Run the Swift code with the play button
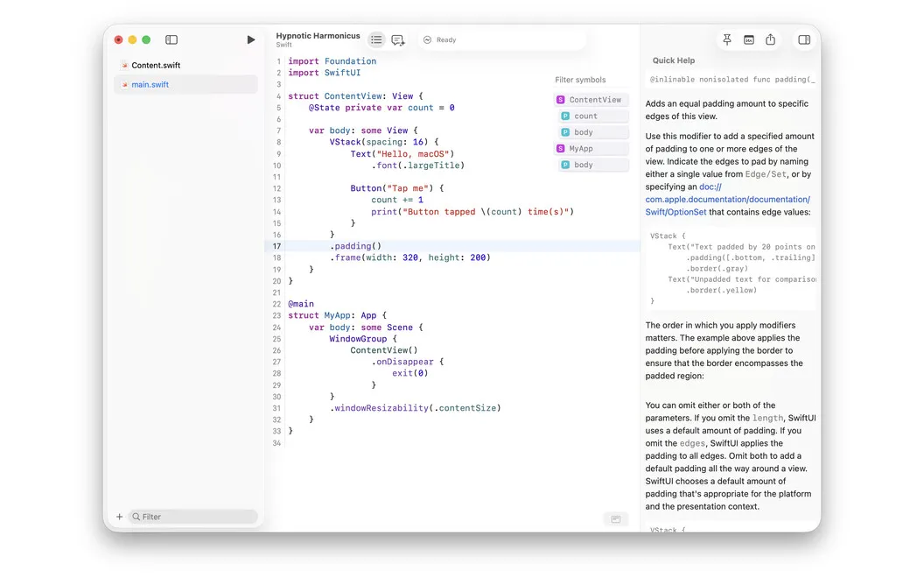Viewport: 924px width, 578px height. pyautogui.click(x=250, y=39)
